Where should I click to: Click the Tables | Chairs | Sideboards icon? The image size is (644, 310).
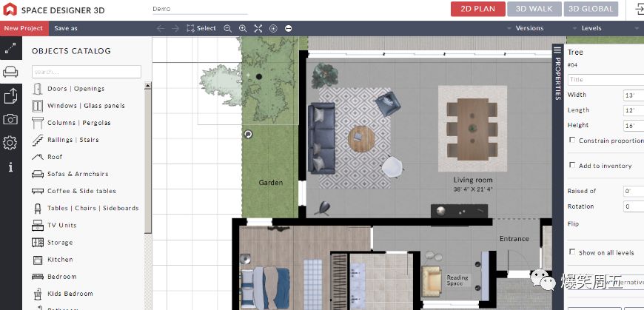click(x=38, y=208)
